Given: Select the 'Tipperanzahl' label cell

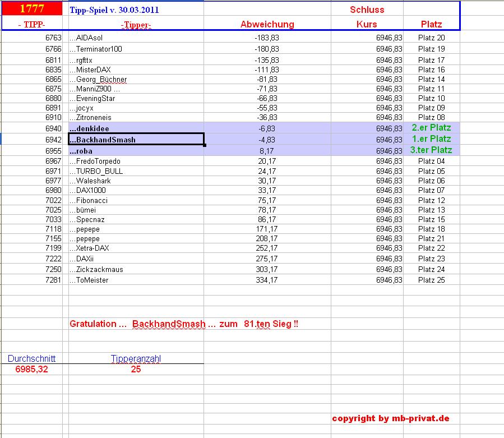Looking at the screenshot, I should tap(136, 358).
